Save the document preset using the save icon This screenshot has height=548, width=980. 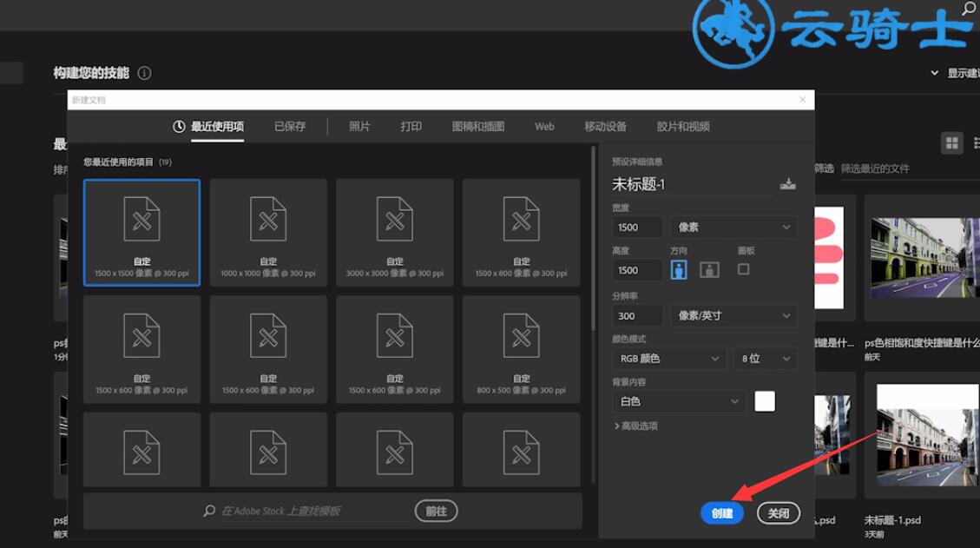787,184
